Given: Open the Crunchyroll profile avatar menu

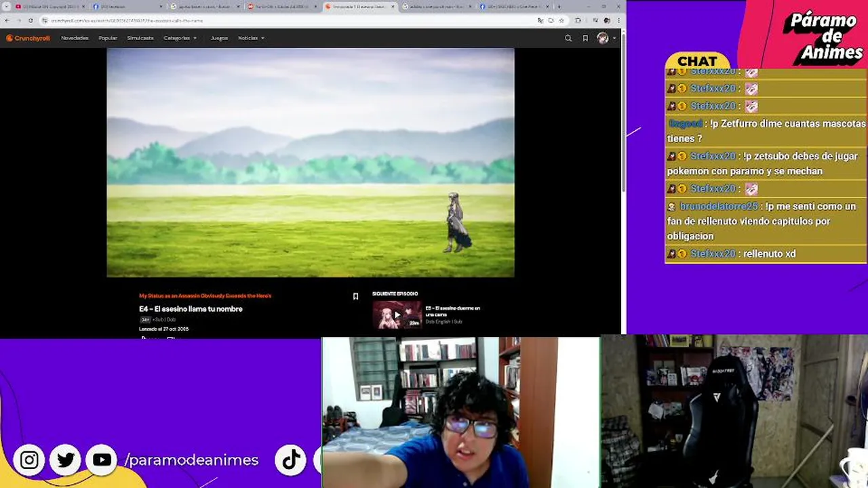Looking at the screenshot, I should [603, 38].
